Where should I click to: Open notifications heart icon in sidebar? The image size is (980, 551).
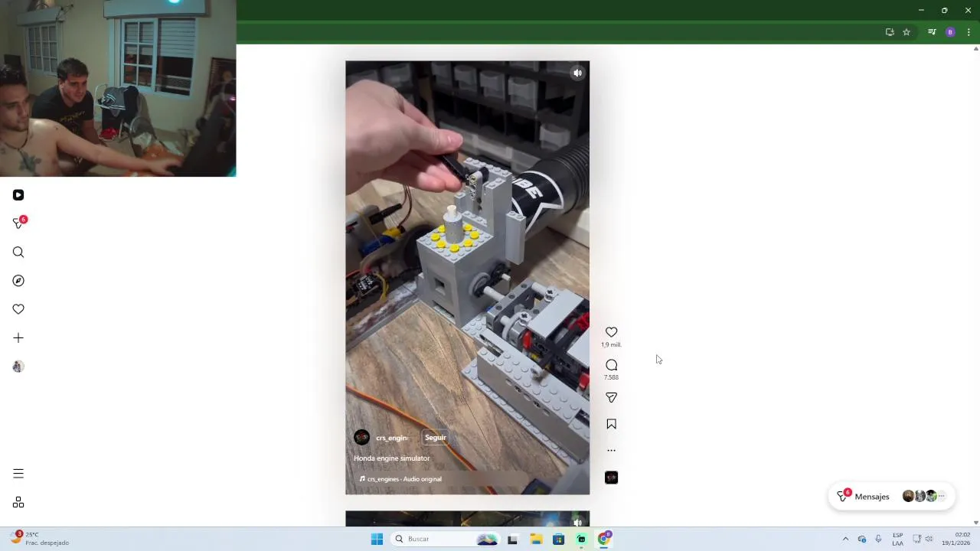[18, 309]
